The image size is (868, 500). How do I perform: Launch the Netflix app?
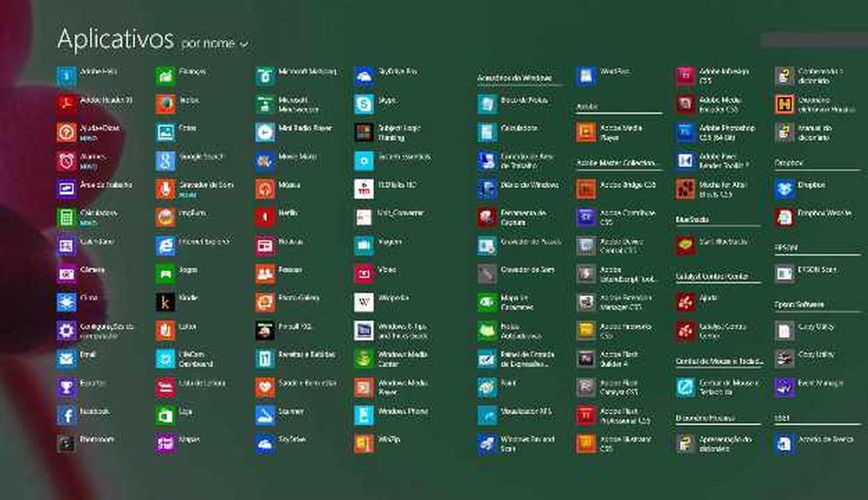[x=277, y=217]
